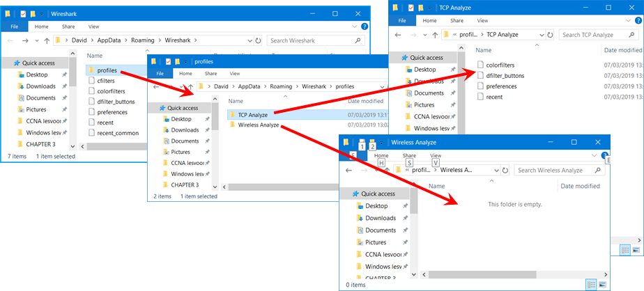Click the Up arrow in Wireshark window

point(47,40)
